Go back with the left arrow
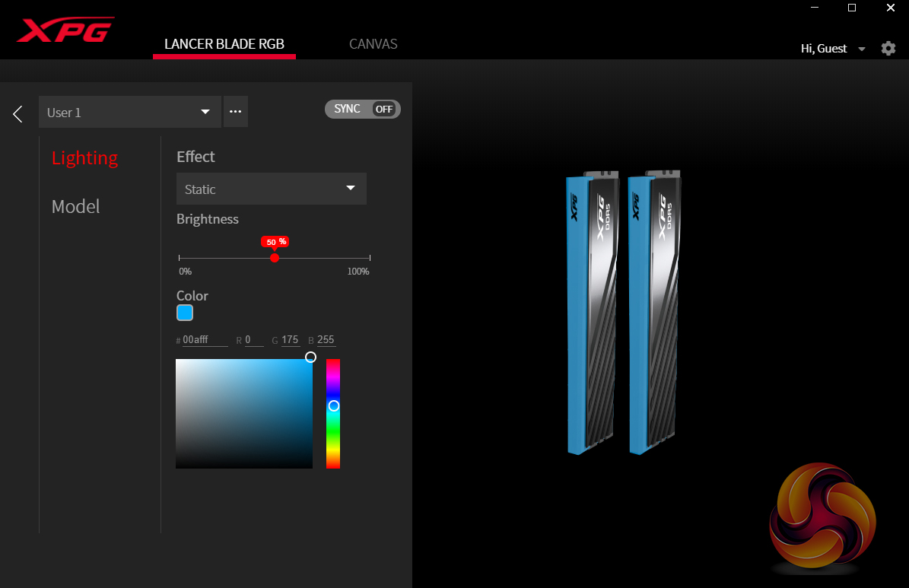909x588 pixels. 18,113
